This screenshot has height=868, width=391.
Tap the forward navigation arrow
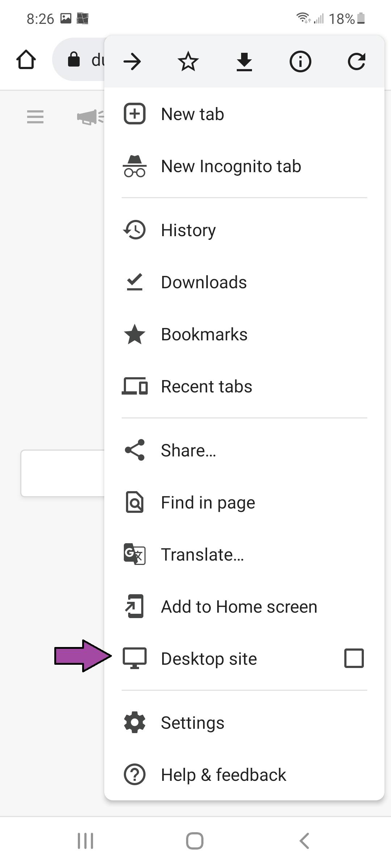133,61
